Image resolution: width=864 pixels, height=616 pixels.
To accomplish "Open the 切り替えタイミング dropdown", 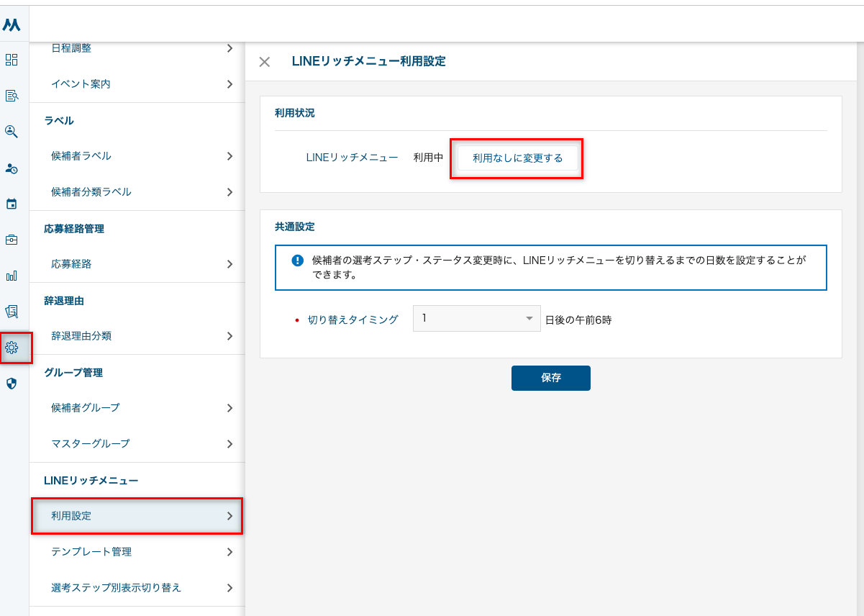I will tap(476, 319).
